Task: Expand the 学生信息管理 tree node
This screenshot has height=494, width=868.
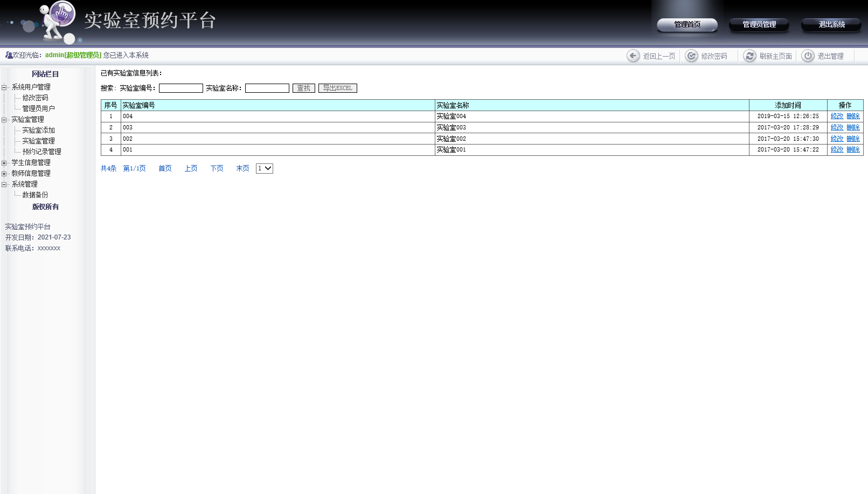Action: coord(4,163)
